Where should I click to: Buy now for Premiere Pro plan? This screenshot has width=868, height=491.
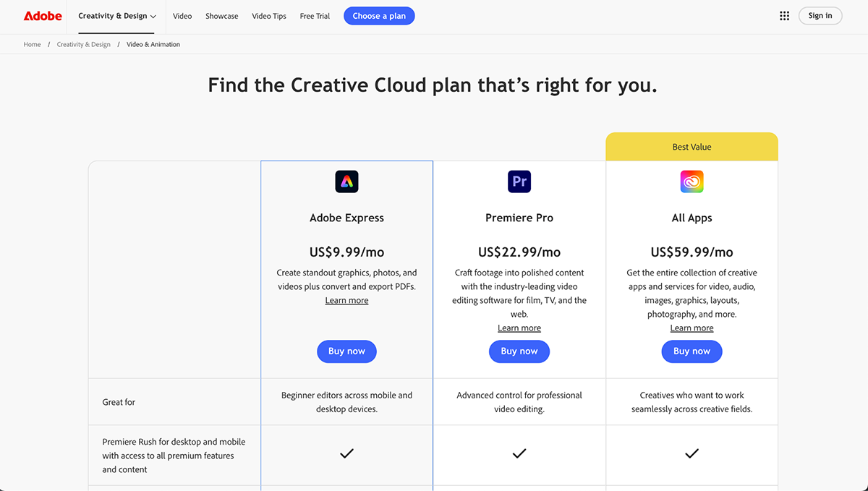[519, 351]
